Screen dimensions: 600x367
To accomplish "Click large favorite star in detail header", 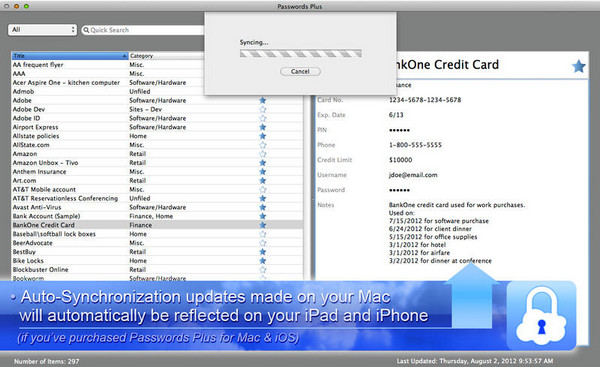I will point(579,66).
